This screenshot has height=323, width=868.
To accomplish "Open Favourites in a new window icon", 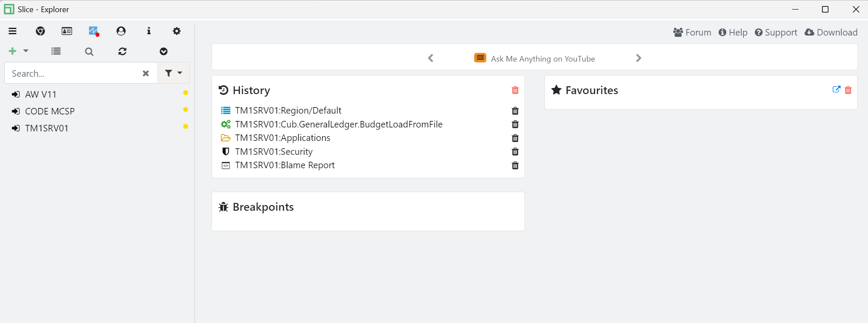I will [836, 89].
